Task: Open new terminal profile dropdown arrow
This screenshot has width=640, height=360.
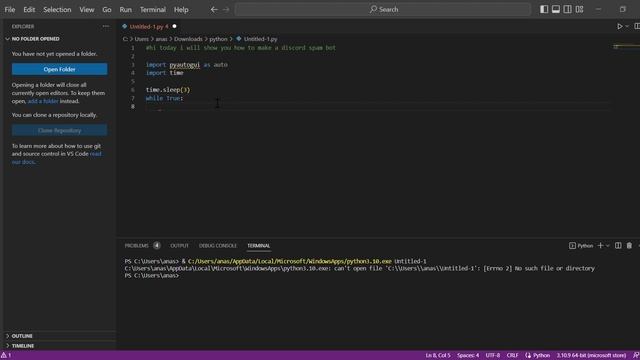Action: pos(607,245)
